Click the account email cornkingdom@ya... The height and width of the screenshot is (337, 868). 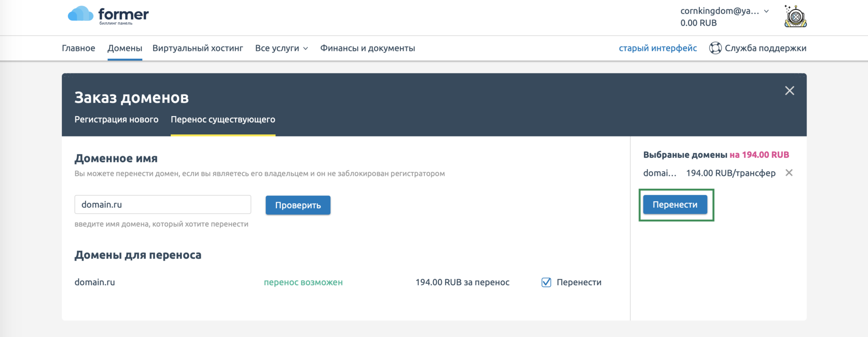coord(720,11)
